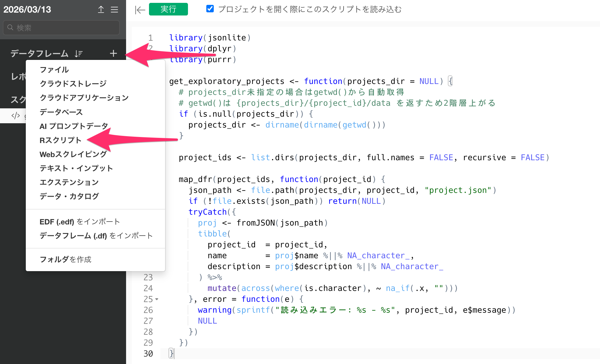This screenshot has width=600, height=364.
Task: Choose the Rスクリプト menu entry
Action: (x=60, y=140)
